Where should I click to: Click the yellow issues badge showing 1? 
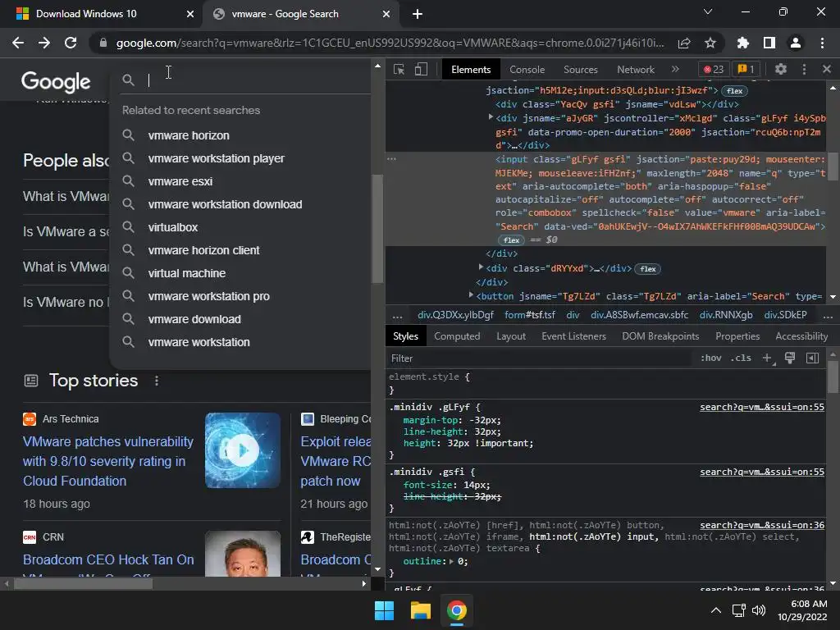click(746, 69)
